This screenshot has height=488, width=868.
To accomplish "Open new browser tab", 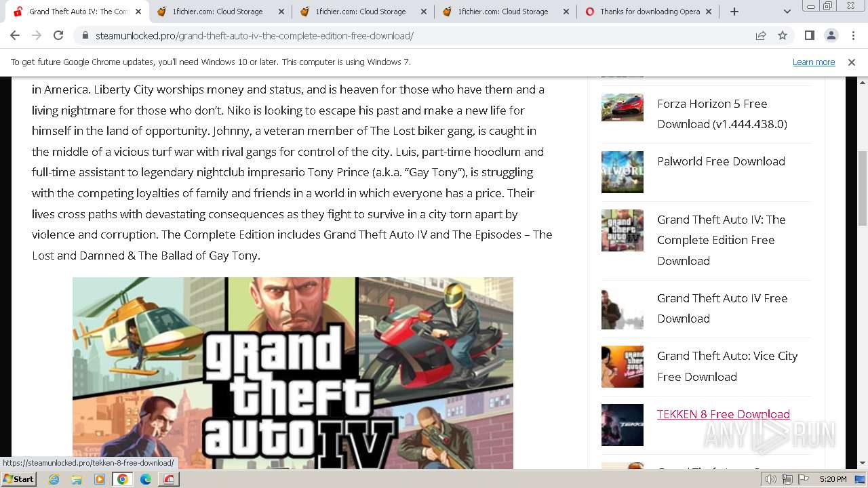I will pos(734,12).
